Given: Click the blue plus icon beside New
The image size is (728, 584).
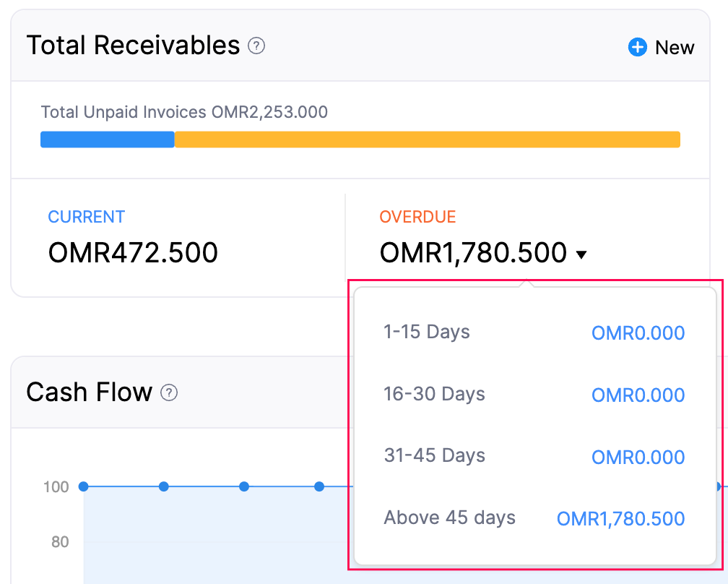Looking at the screenshot, I should [x=636, y=47].
